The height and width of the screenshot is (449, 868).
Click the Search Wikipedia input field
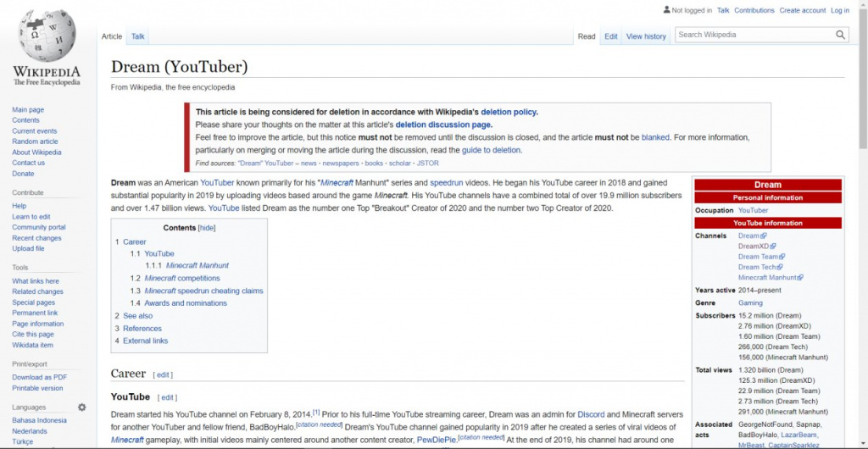click(754, 35)
